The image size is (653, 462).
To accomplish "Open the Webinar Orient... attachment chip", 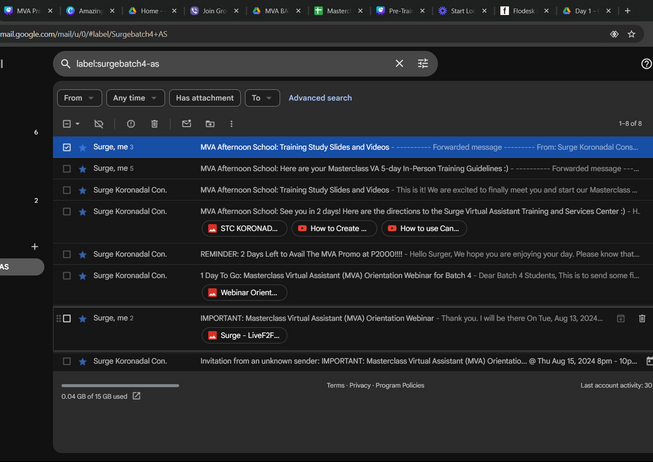I will coord(244,292).
